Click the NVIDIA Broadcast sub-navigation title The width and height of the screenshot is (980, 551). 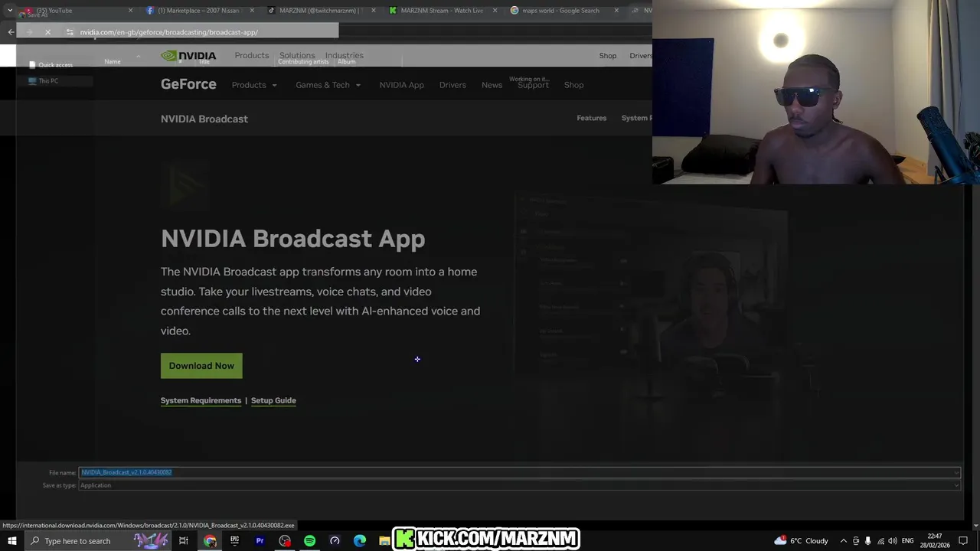coord(204,119)
